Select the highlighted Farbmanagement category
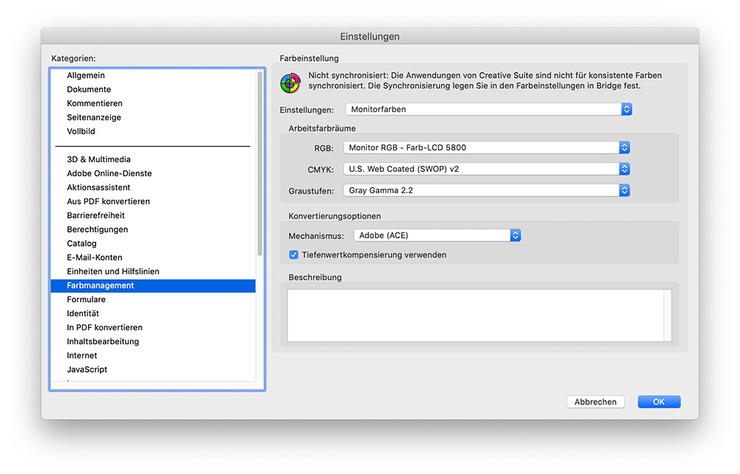 click(x=153, y=286)
